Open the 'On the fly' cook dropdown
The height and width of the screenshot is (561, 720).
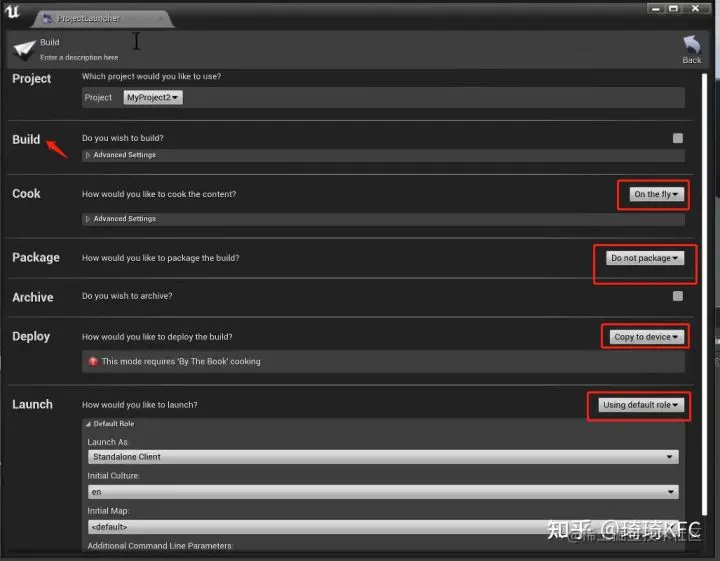(x=657, y=194)
